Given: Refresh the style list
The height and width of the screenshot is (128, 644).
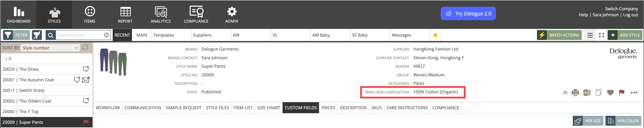Looking at the screenshot, I should (x=85, y=48).
